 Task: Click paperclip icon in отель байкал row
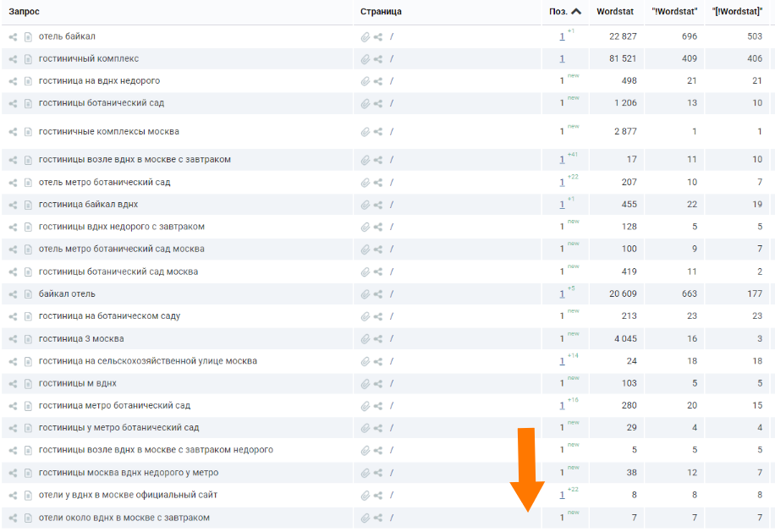click(366, 36)
